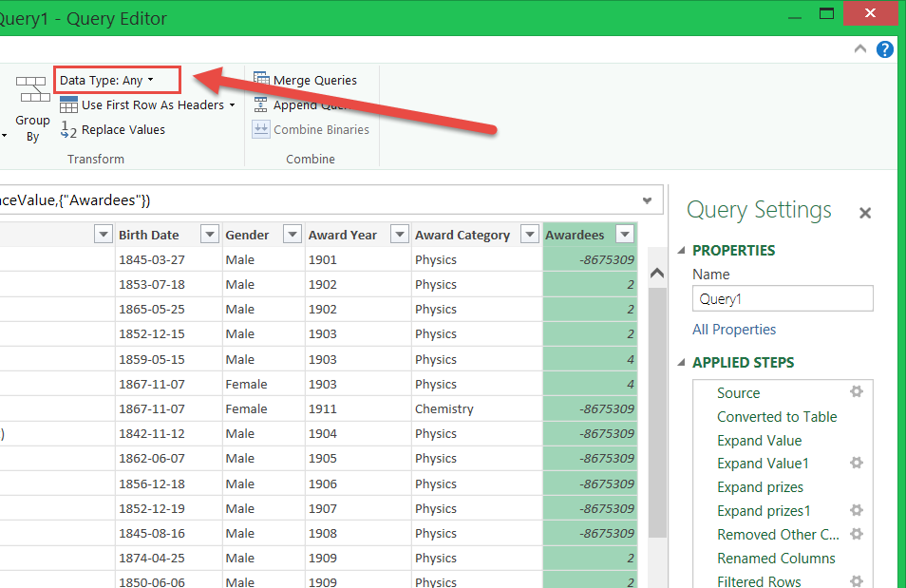This screenshot has height=588, width=906.
Task: Collapse the APPLIED STEPS section
Action: tap(681, 363)
